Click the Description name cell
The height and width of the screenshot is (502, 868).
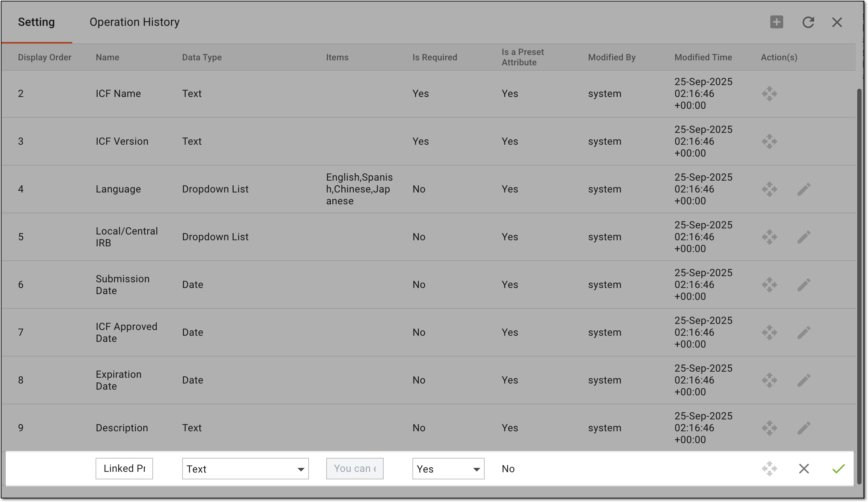click(x=122, y=428)
